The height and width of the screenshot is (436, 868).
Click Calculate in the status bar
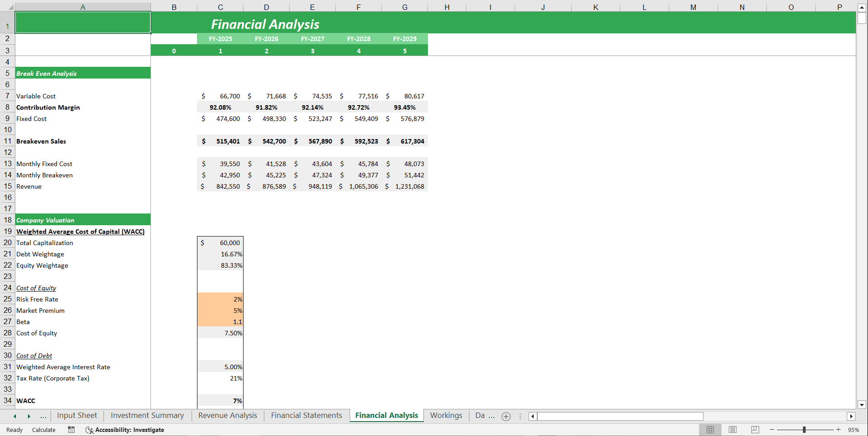[x=43, y=430]
